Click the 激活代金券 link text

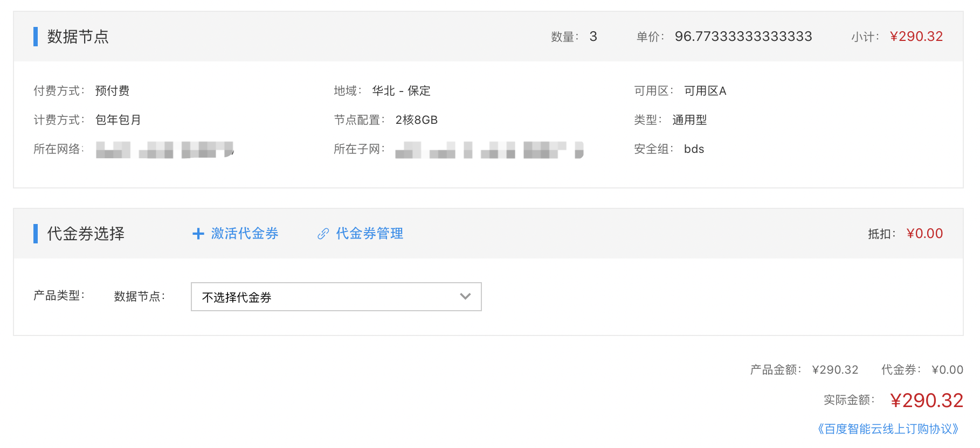pyautogui.click(x=245, y=234)
